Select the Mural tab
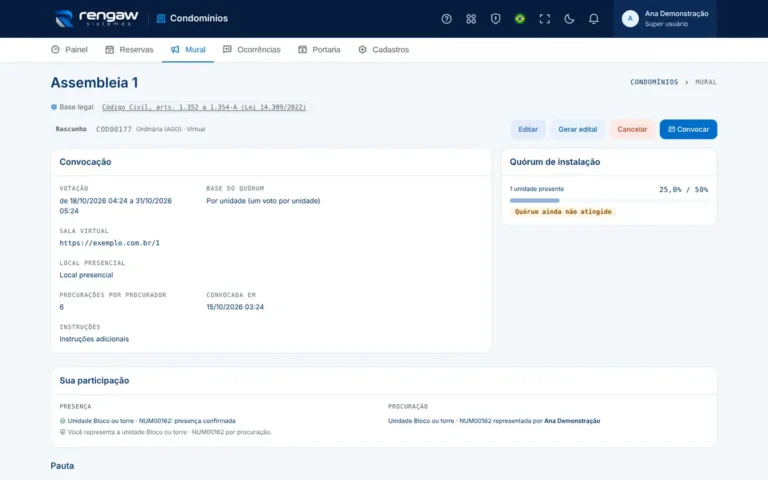Screen dimensions: 768x480 188,49
